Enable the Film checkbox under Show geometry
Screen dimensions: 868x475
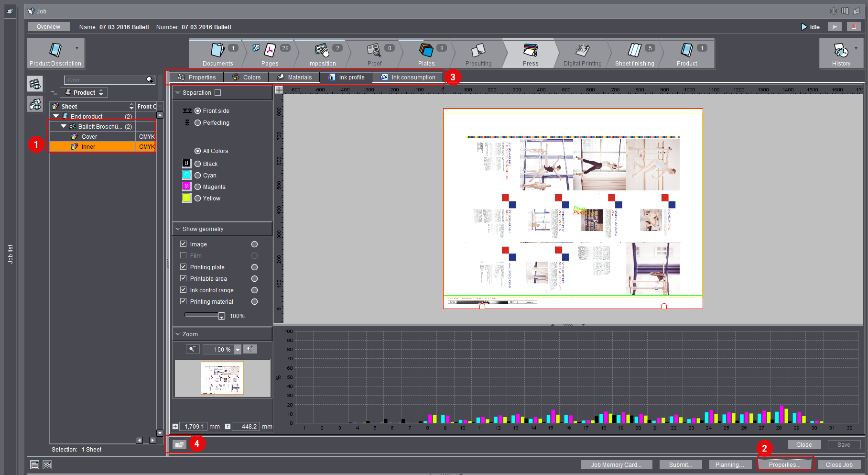pyautogui.click(x=184, y=255)
